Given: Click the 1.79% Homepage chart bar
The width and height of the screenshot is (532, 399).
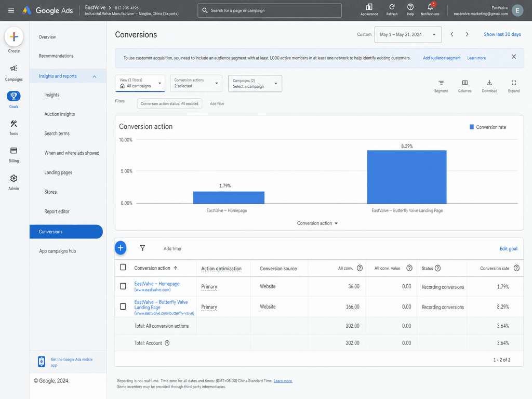Looking at the screenshot, I should point(229,197).
